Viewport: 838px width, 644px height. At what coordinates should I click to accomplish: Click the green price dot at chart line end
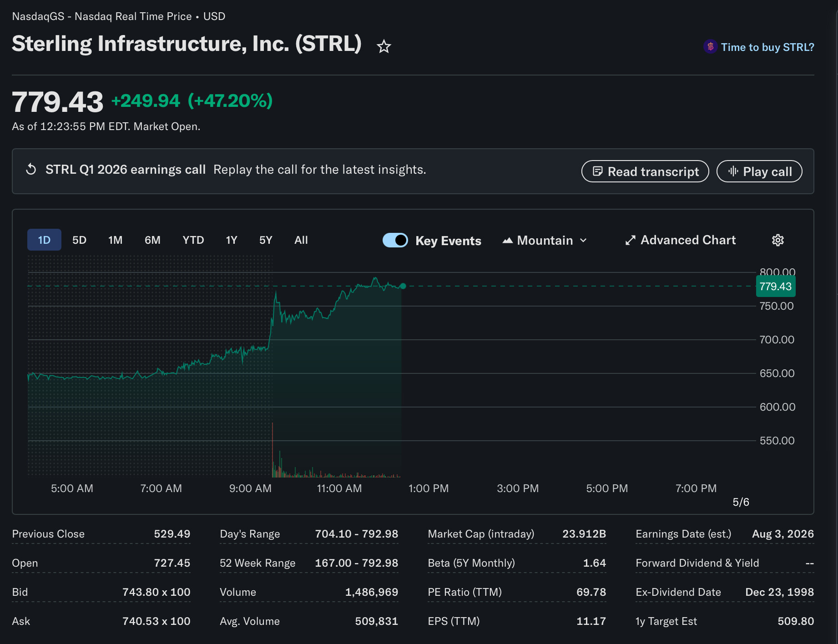[403, 286]
